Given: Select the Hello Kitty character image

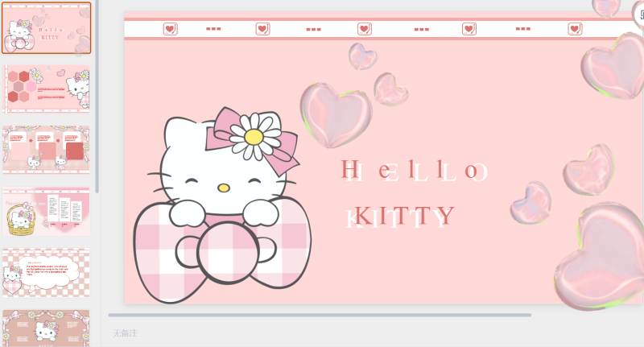Looking at the screenshot, I should click(222, 205).
